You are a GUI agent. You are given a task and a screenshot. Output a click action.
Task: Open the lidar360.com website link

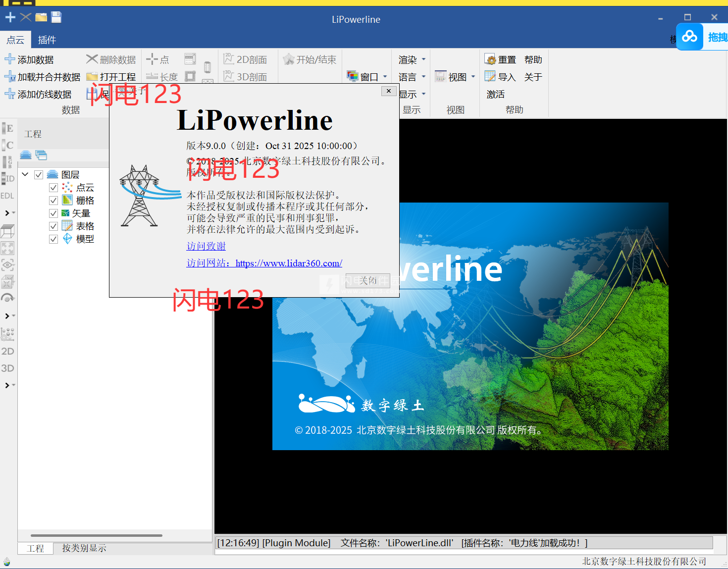[x=289, y=263]
